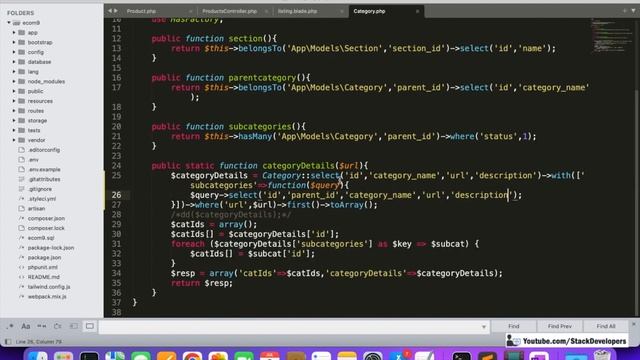The height and width of the screenshot is (360, 640).
Task: Click the composer.json file icon
Action: coord(22,218)
